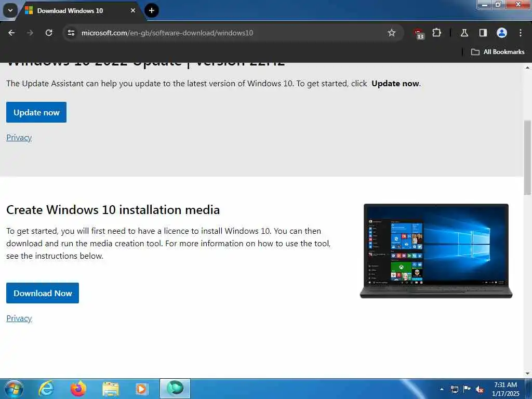Open Windows Media Player in taskbar
This screenshot has width=532, height=399.
pos(141,389)
